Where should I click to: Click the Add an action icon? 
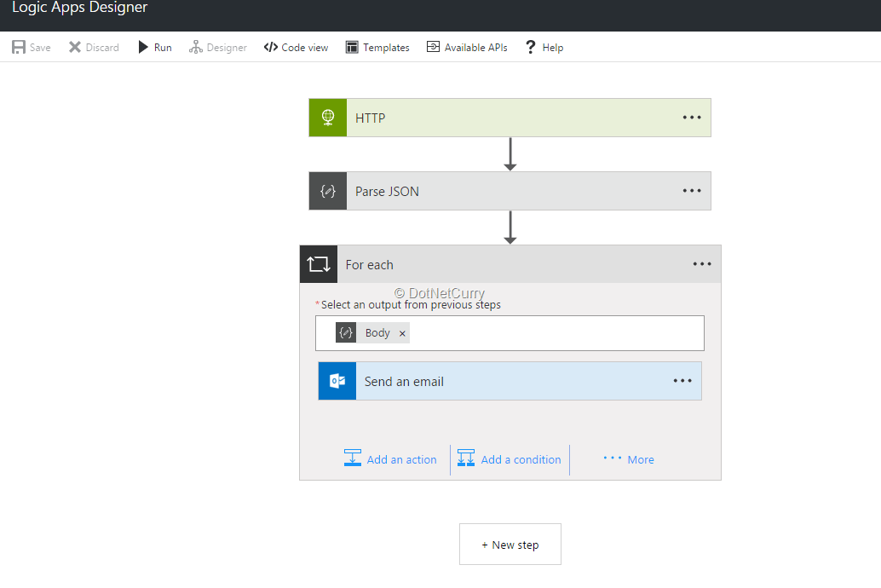(x=352, y=458)
